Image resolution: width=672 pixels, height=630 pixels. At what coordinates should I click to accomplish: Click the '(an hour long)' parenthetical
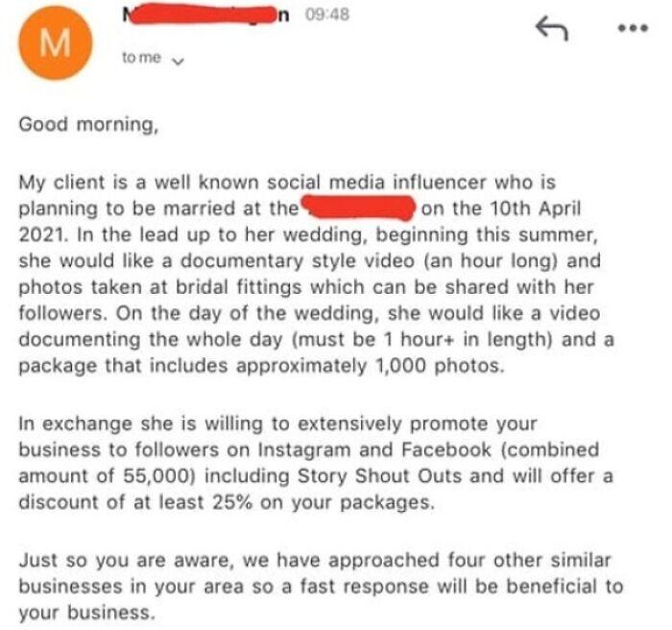491,261
